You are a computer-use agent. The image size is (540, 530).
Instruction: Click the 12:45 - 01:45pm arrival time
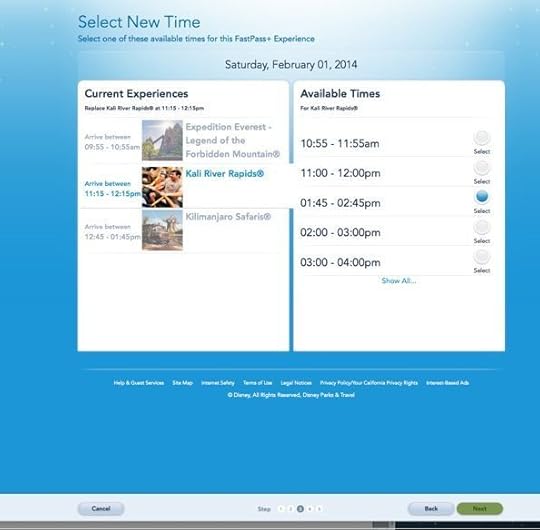click(113, 237)
